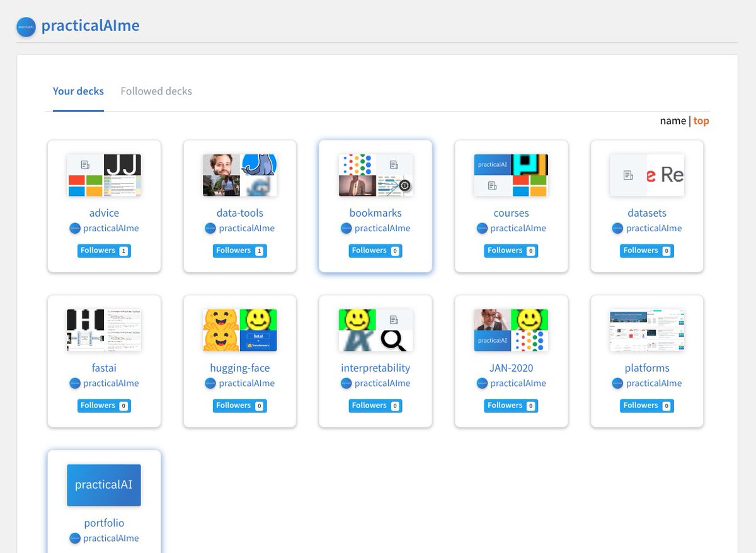Click author avatar icon under platforms deck
Viewport: 756px width, 553px height.
click(617, 384)
